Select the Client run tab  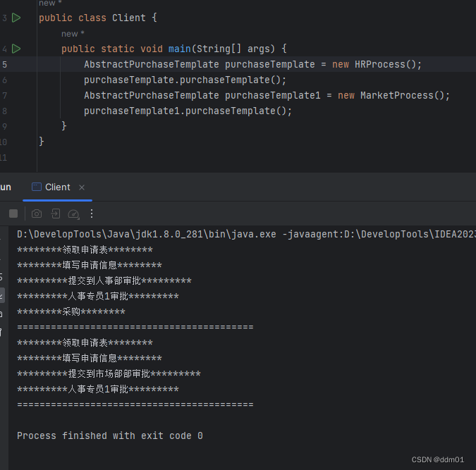pos(57,187)
